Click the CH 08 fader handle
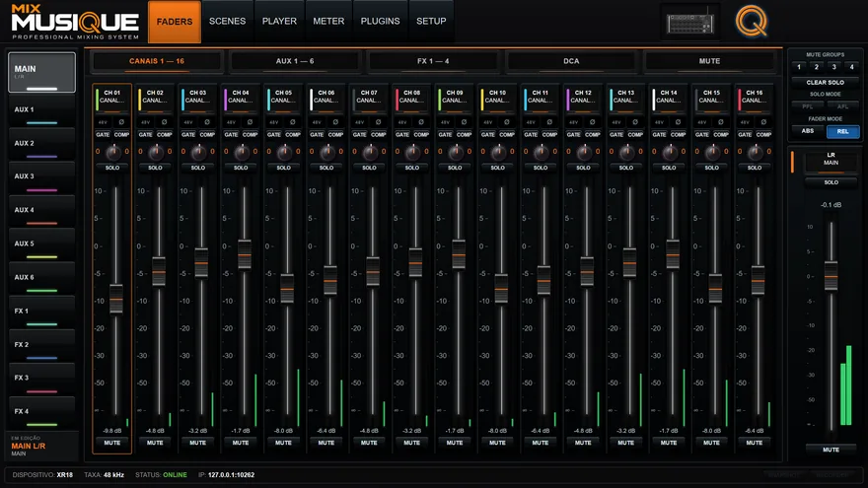Viewport: 868px width, 488px height. 415,262
